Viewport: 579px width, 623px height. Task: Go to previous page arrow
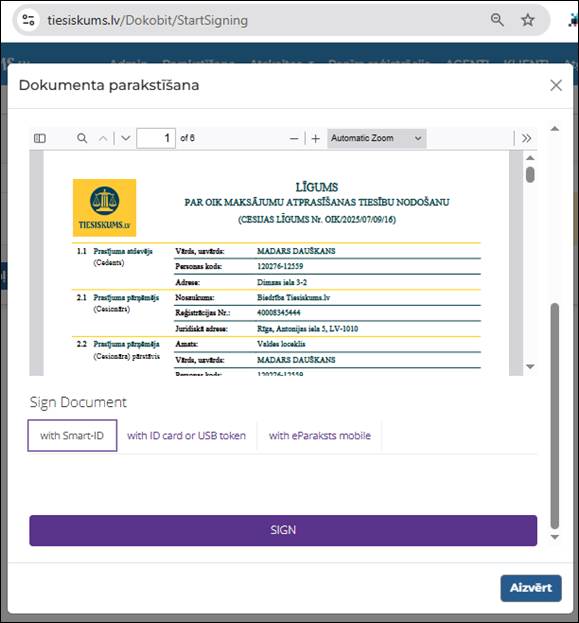pos(103,138)
